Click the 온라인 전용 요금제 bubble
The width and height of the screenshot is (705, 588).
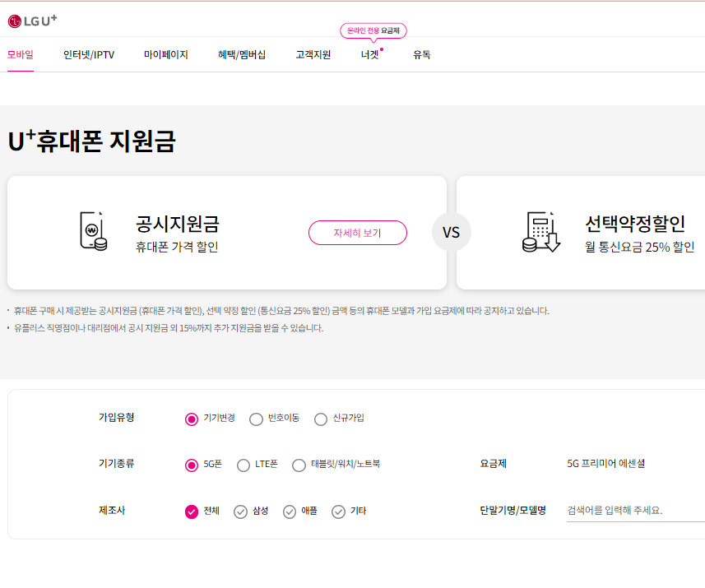tap(373, 30)
